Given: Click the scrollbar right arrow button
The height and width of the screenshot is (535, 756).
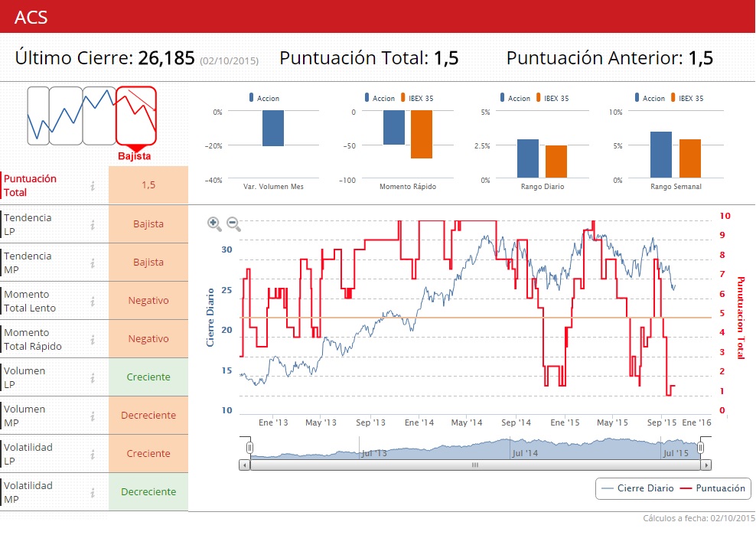Looking at the screenshot, I should pos(706,465).
